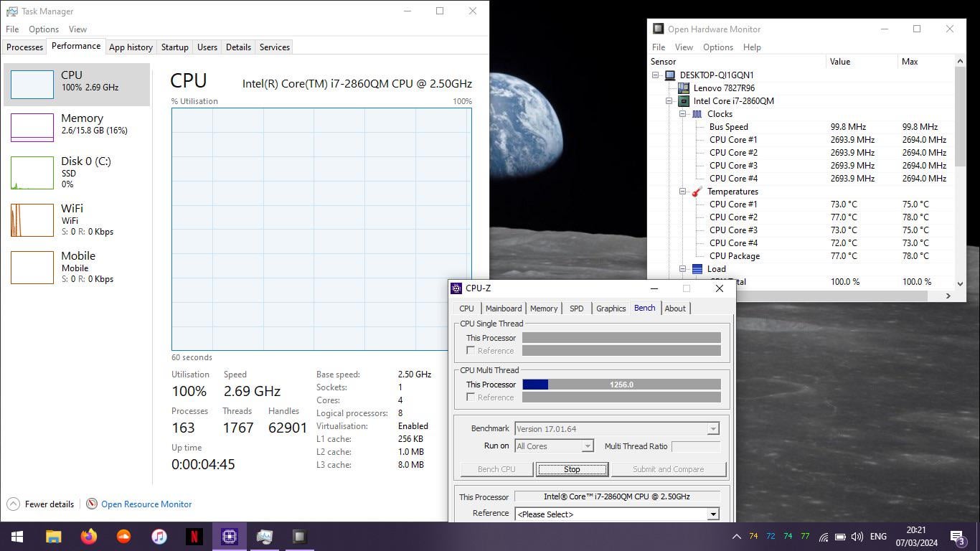Open the WiFi network tray icon
This screenshot has height=551, width=980.
point(823,537)
